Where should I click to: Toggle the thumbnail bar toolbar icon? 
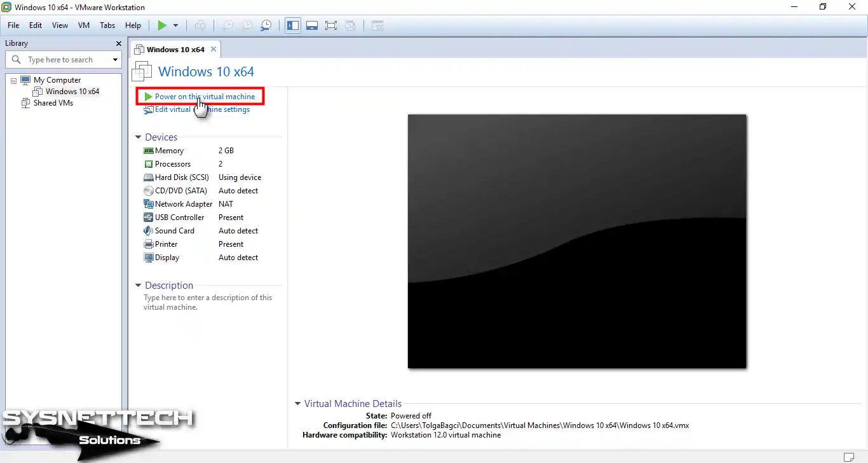click(x=312, y=25)
